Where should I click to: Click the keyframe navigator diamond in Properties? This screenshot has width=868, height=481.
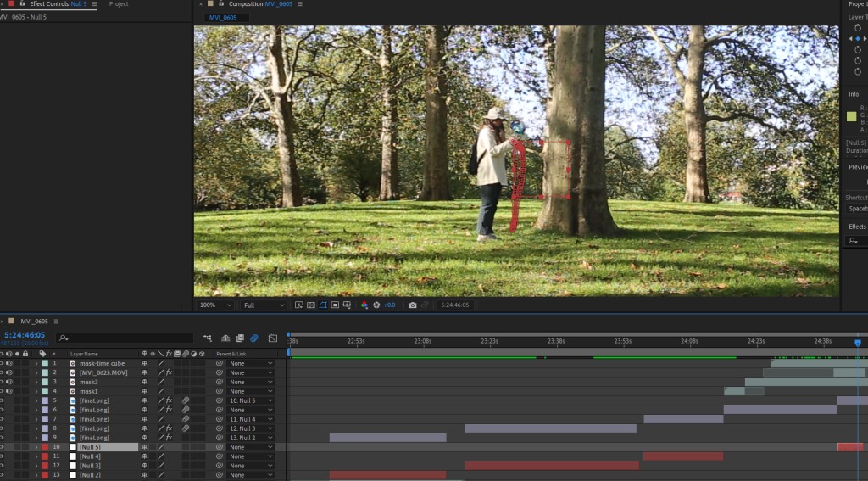(x=858, y=39)
